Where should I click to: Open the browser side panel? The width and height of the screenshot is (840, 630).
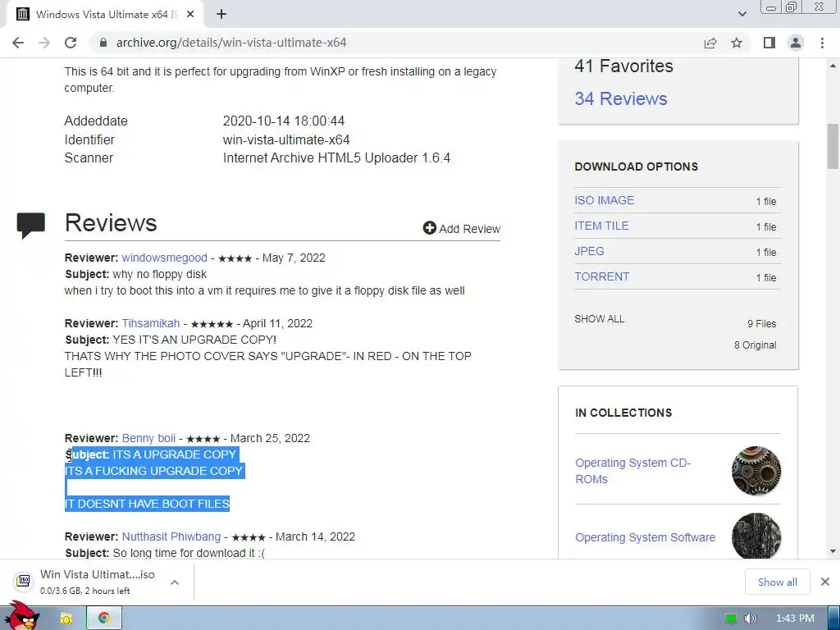pos(769,43)
